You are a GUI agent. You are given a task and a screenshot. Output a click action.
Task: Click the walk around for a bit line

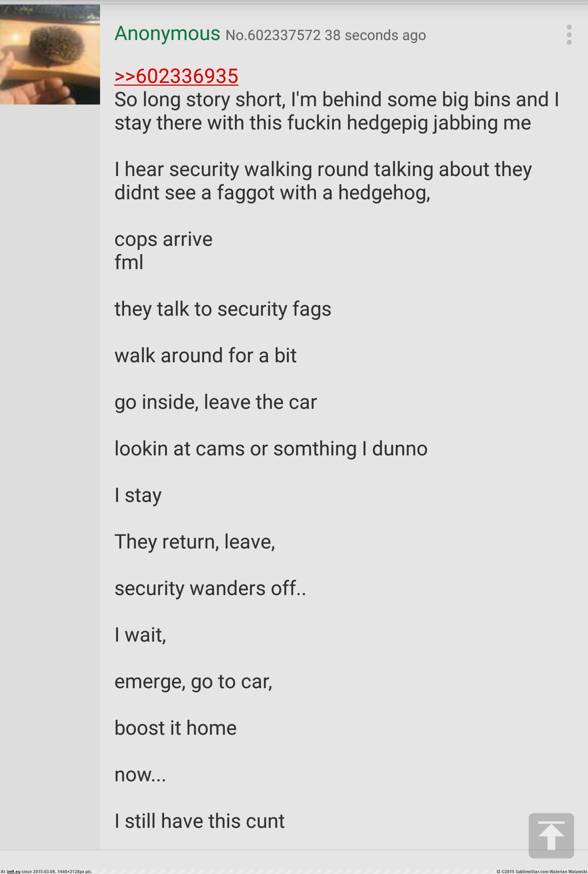pos(205,355)
